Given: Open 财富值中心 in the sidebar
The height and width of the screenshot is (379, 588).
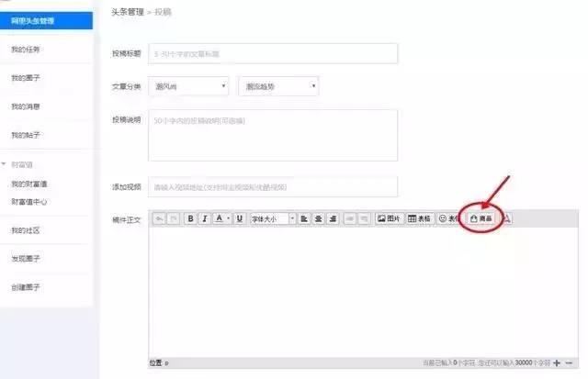Looking at the screenshot, I should coord(29,202).
